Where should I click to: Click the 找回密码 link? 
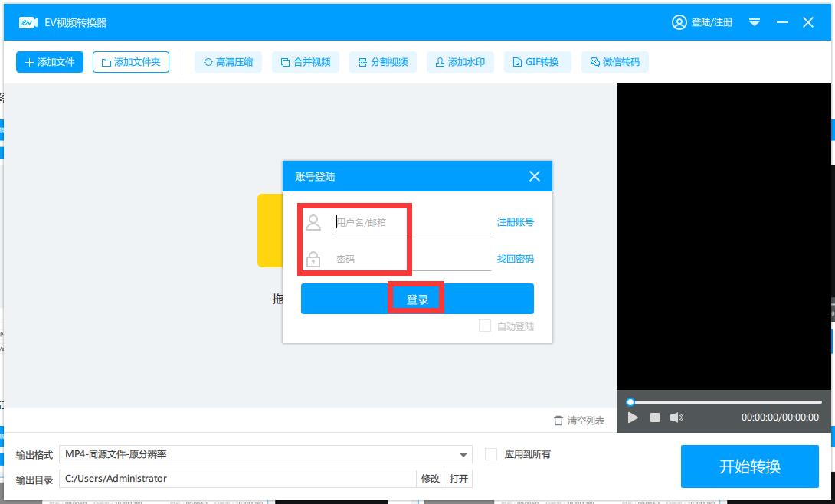pyautogui.click(x=515, y=259)
